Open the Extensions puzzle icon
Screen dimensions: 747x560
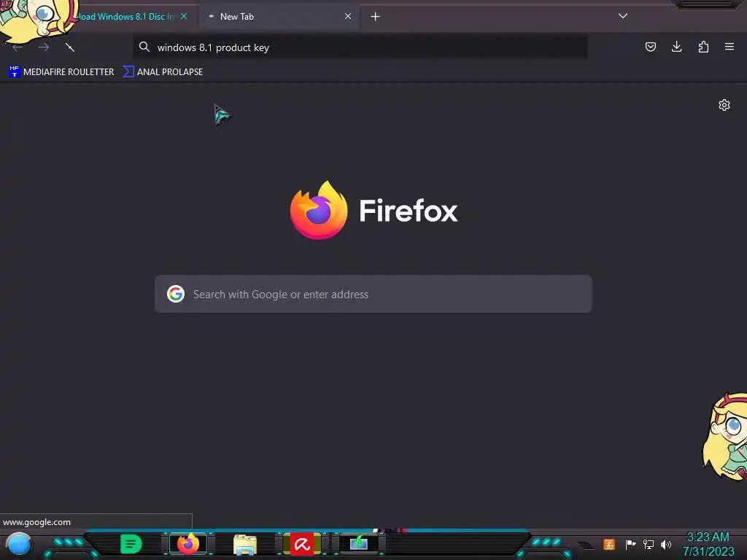pyautogui.click(x=703, y=47)
